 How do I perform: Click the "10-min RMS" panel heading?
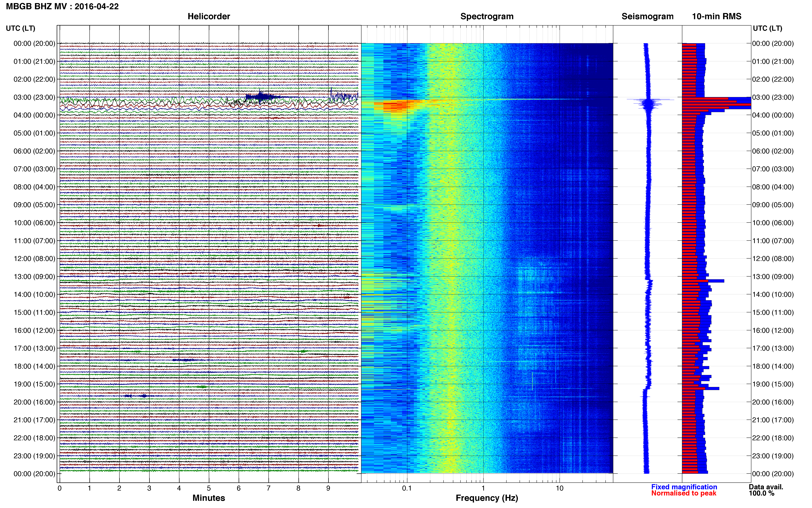(717, 16)
